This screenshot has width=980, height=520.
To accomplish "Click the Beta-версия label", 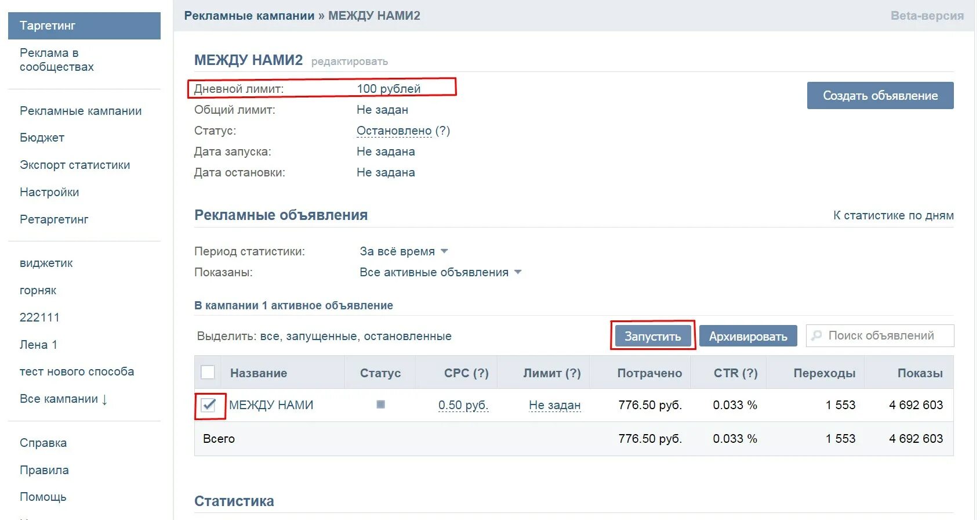I will [x=927, y=16].
